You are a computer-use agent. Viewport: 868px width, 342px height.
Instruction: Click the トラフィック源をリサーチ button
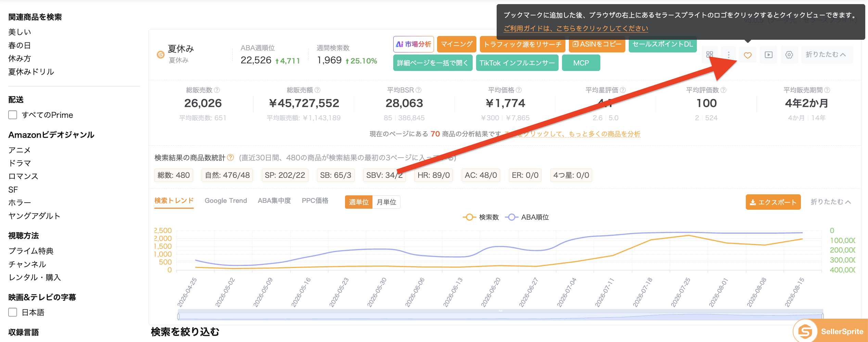coord(522,44)
